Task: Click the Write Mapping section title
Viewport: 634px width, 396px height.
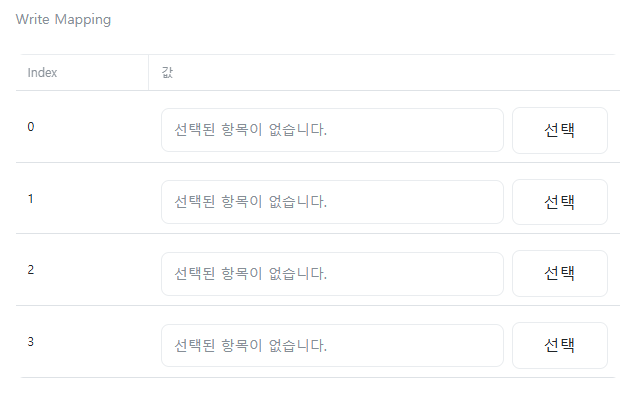Action: tap(63, 19)
